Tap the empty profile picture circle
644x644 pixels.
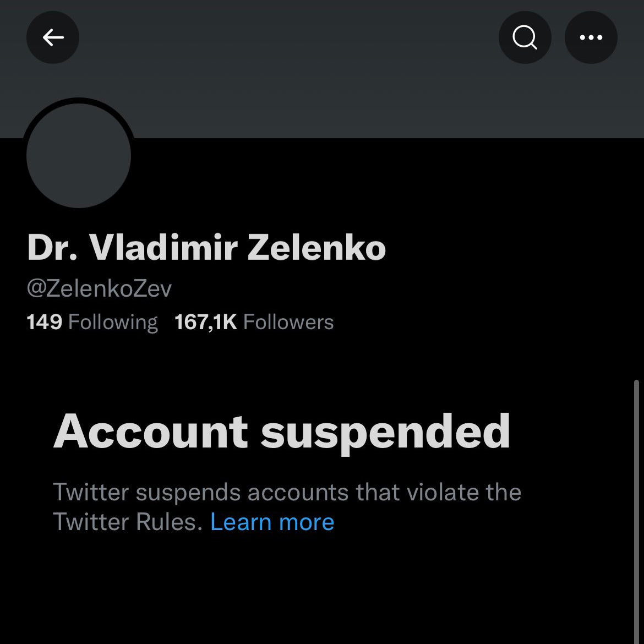point(79,156)
